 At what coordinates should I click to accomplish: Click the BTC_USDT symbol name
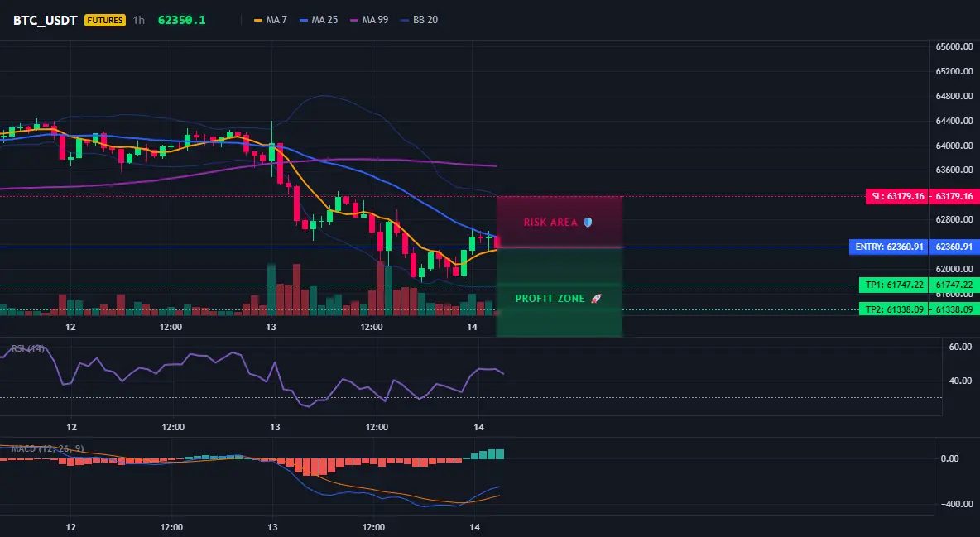tap(45, 20)
